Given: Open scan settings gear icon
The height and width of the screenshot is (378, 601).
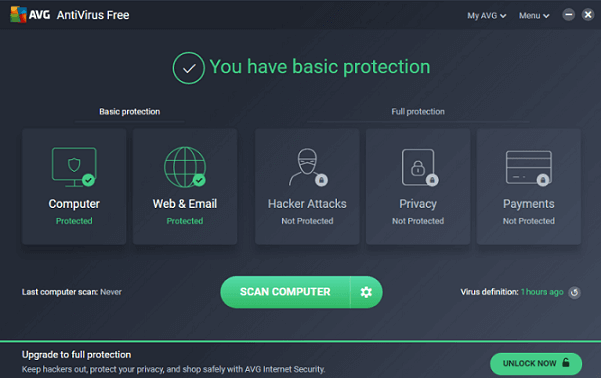Looking at the screenshot, I should coord(366,292).
